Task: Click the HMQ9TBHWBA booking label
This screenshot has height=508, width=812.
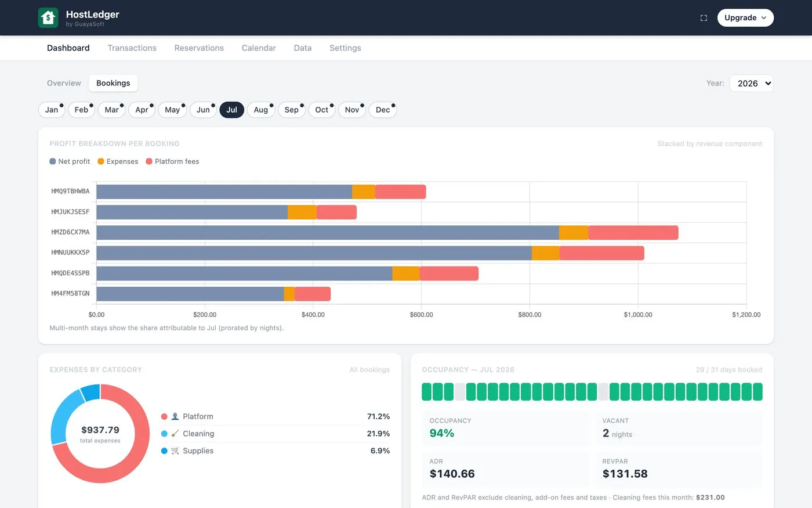Action: (70, 192)
